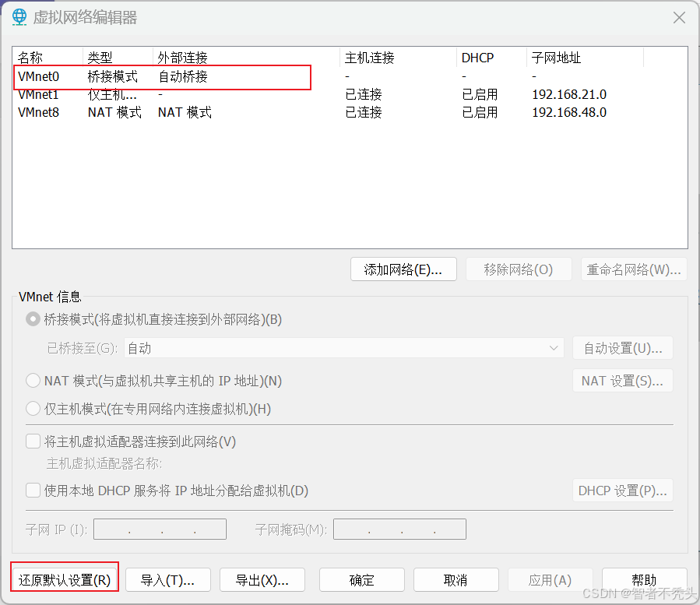Click the DHCP column header
700x605 pixels.
(x=492, y=58)
